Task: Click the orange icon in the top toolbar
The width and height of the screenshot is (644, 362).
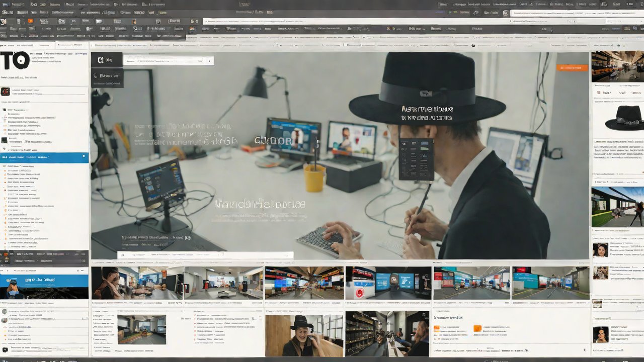Action: pyautogui.click(x=30, y=21)
